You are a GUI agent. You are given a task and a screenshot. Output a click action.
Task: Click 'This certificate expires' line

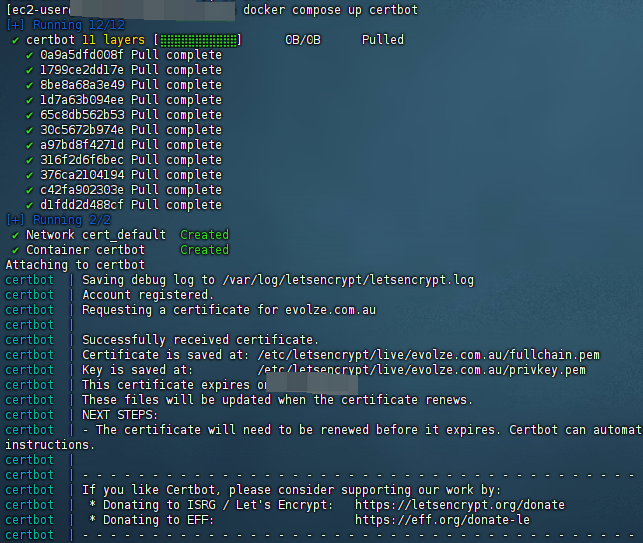point(174,385)
